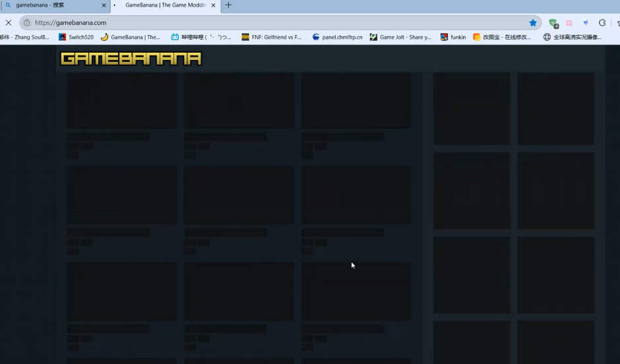Open the 改图宝 - 在线修改 bookmark
620x364 pixels.
pos(502,37)
